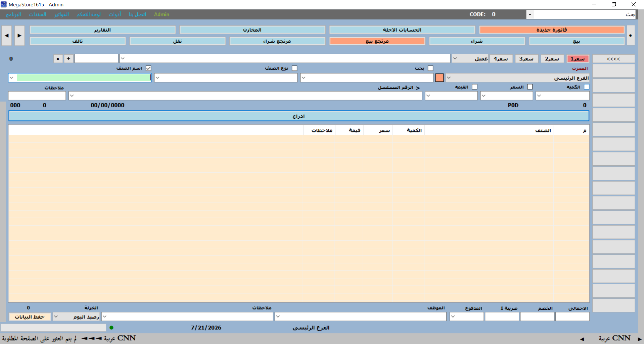644x344 pixels.
Task: Open the لوحة التحكم menu
Action: pos(89,14)
